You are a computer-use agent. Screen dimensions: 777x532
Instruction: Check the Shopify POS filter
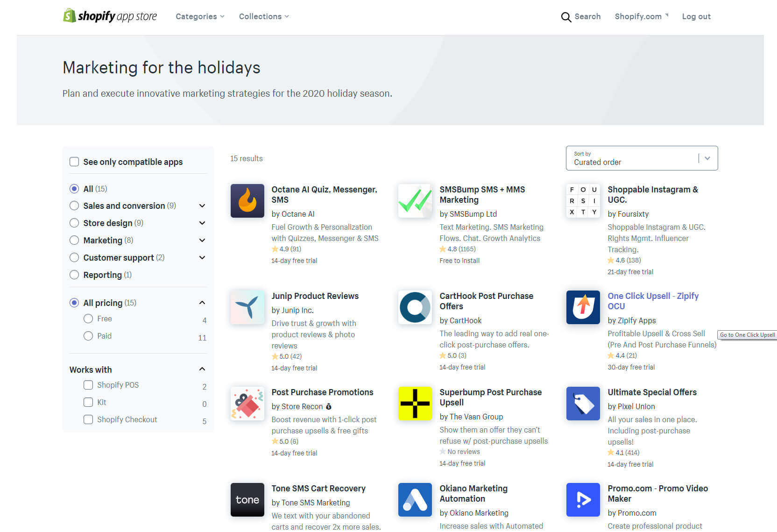88,385
